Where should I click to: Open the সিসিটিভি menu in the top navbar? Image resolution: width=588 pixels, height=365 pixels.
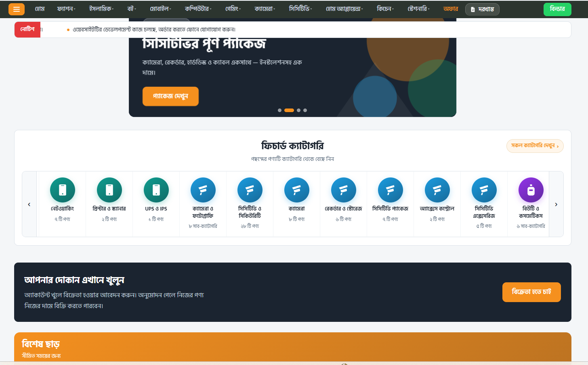pos(300,9)
